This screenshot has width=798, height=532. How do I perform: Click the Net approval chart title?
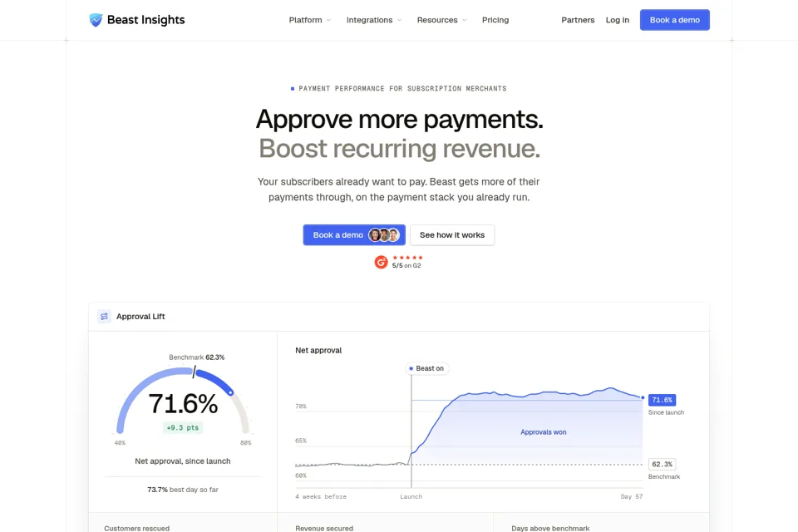point(318,350)
